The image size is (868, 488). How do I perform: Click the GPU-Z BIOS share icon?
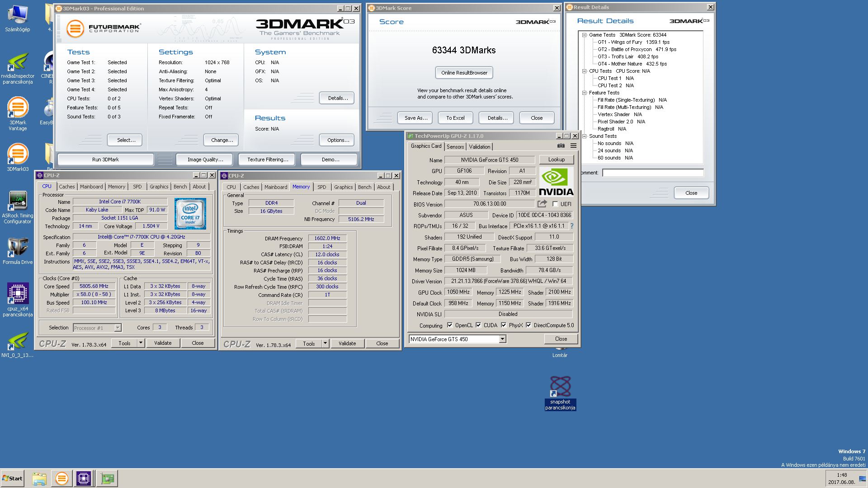tap(542, 204)
